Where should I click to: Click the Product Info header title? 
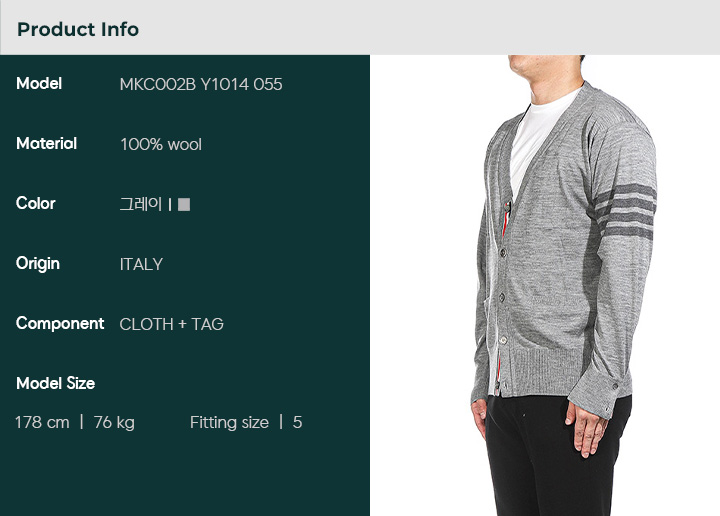(78, 29)
